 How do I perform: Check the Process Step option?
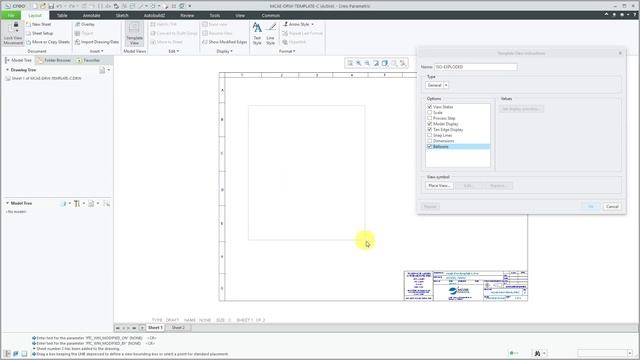[x=429, y=118]
